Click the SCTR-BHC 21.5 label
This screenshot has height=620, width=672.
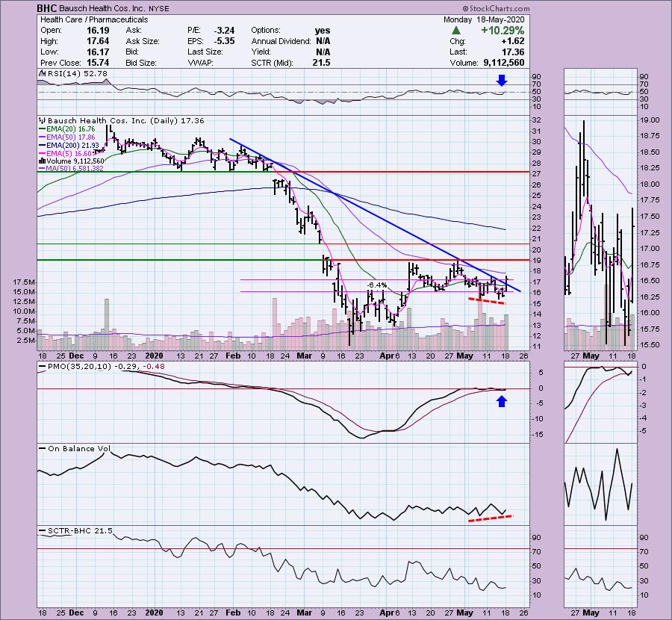point(80,531)
